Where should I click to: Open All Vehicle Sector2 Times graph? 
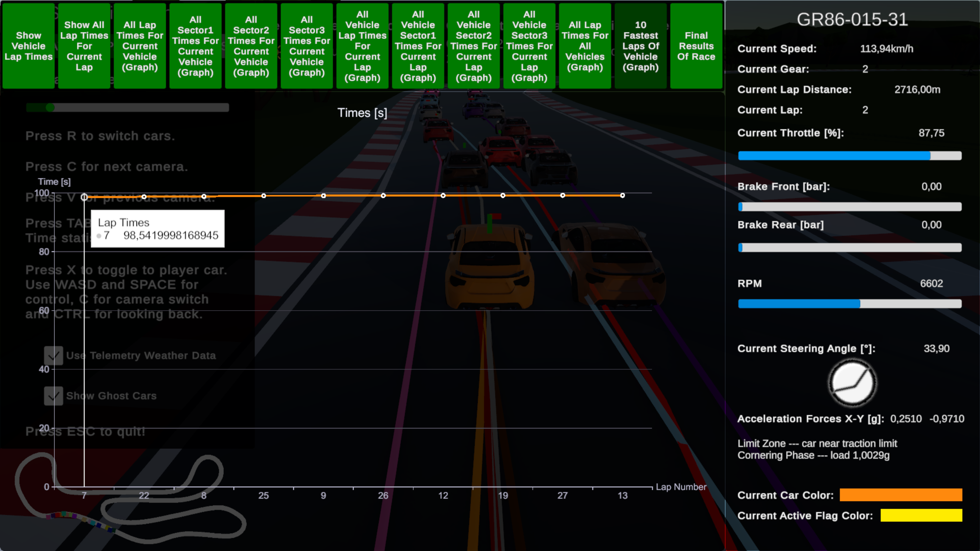pos(474,46)
